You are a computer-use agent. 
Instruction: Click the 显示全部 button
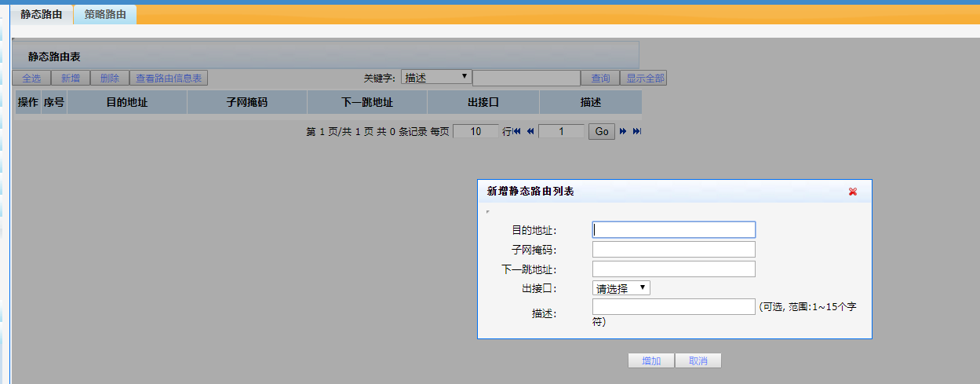pyautogui.click(x=644, y=79)
